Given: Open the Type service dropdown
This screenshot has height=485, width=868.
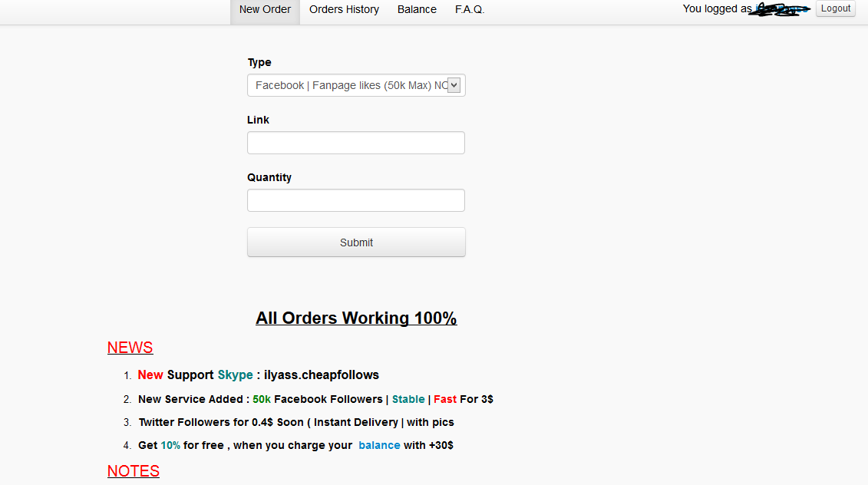Looking at the screenshot, I should (349, 85).
